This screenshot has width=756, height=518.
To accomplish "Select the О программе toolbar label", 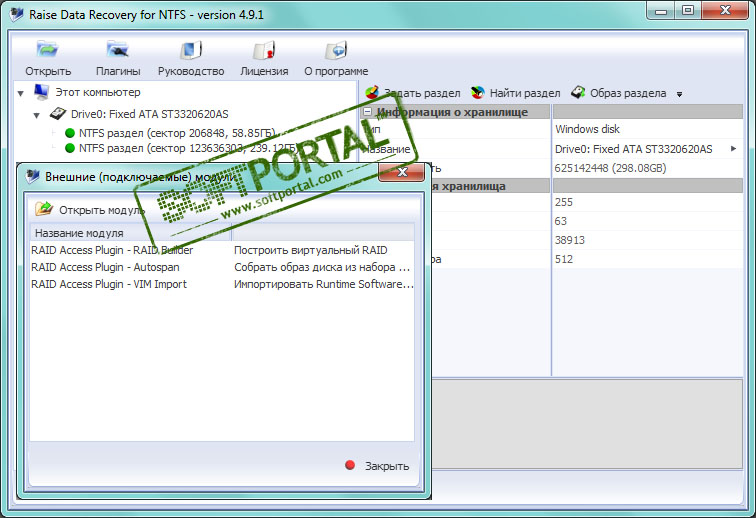I will [336, 71].
